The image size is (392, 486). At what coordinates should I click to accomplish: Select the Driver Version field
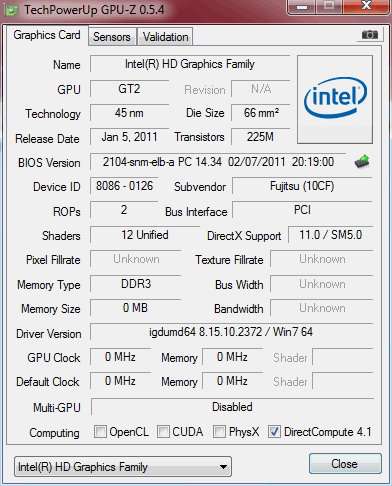pyautogui.click(x=231, y=332)
